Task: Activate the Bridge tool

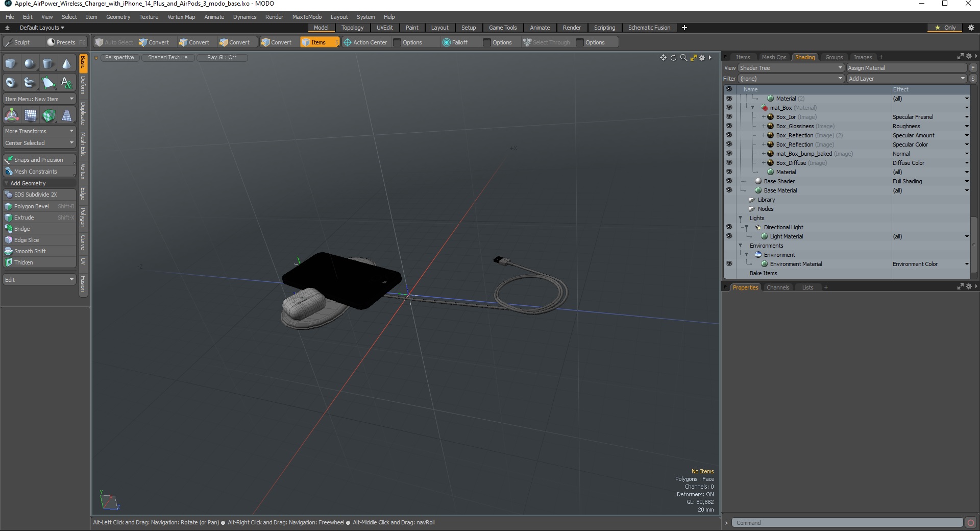Action: [x=39, y=229]
